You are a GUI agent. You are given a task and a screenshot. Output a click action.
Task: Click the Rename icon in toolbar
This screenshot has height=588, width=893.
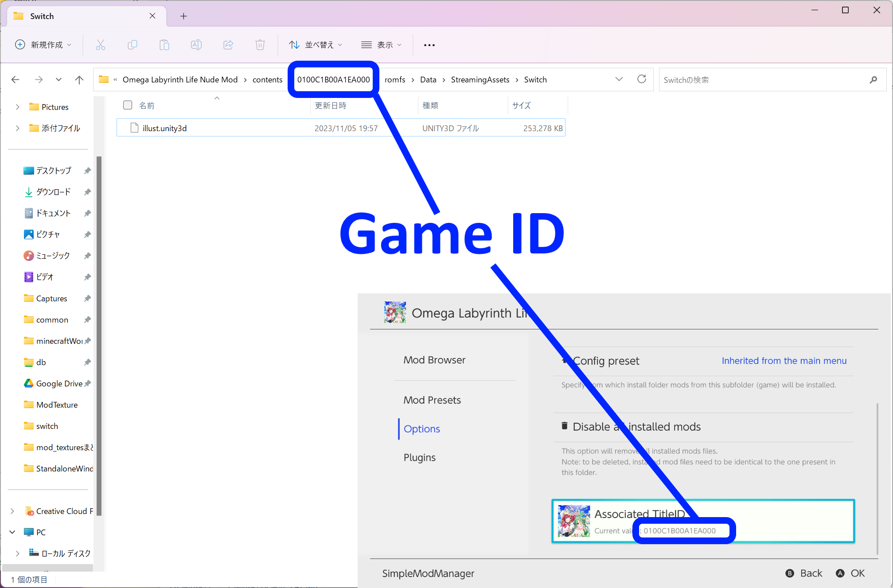196,45
